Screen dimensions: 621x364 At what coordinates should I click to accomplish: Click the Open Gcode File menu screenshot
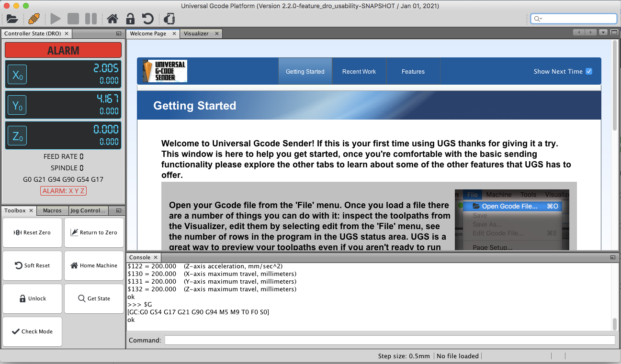(x=512, y=220)
